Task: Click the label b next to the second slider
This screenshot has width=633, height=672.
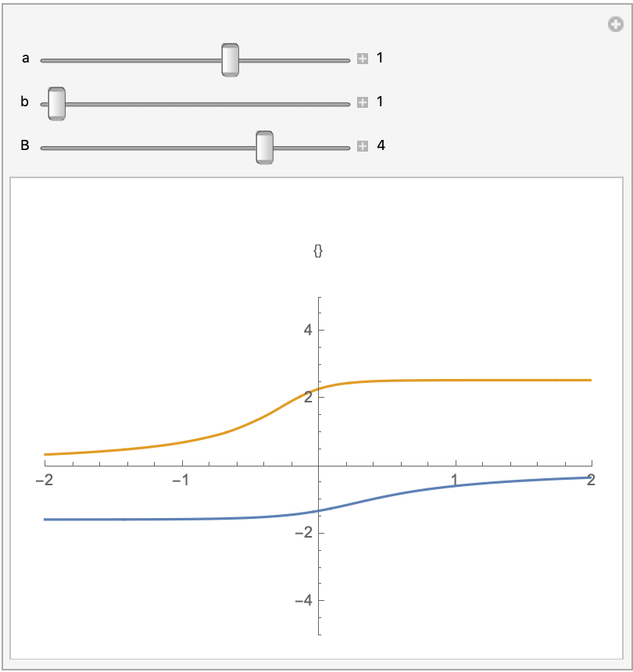Action: [x=26, y=102]
